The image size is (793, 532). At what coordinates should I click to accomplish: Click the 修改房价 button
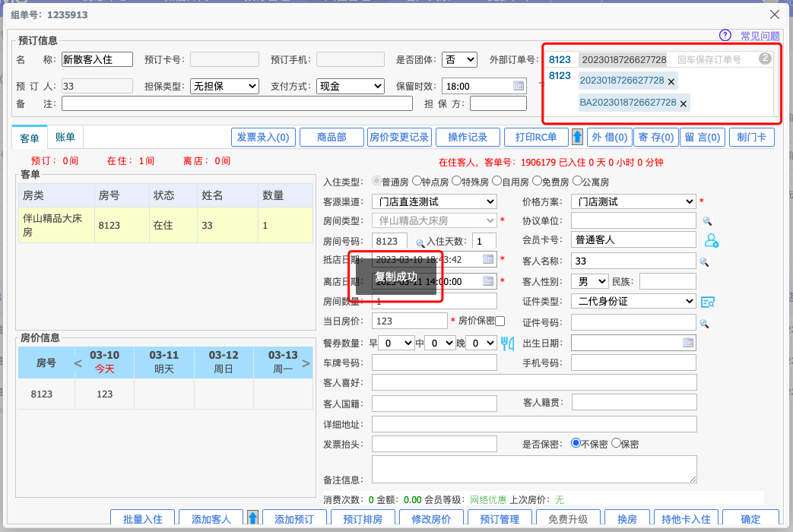431,518
